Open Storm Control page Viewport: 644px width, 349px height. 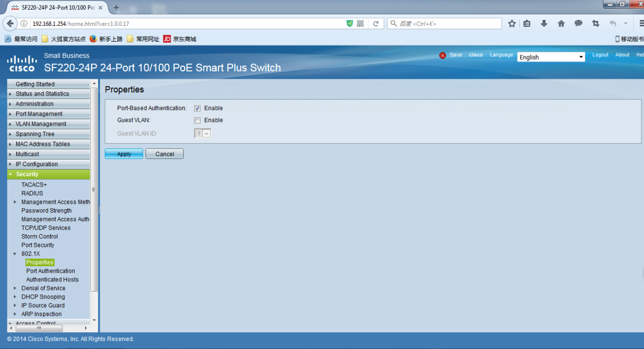pos(40,237)
